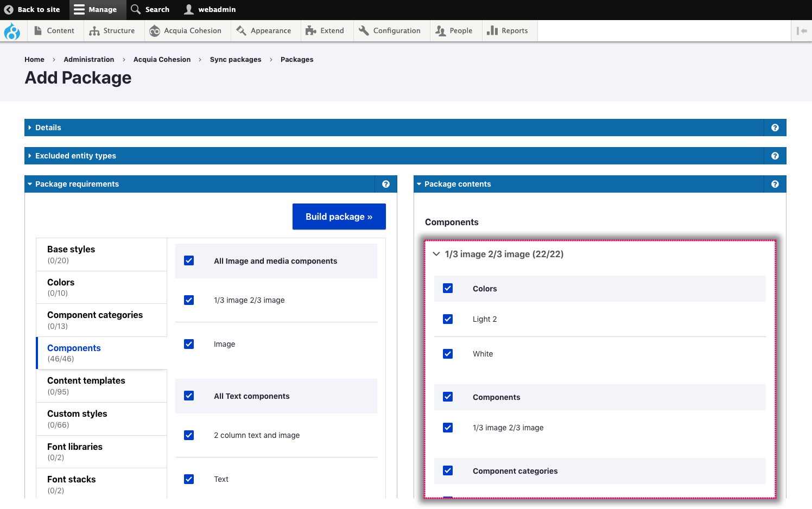Image resolution: width=812 pixels, height=509 pixels.
Task: Click Package contents help icon
Action: (775, 184)
